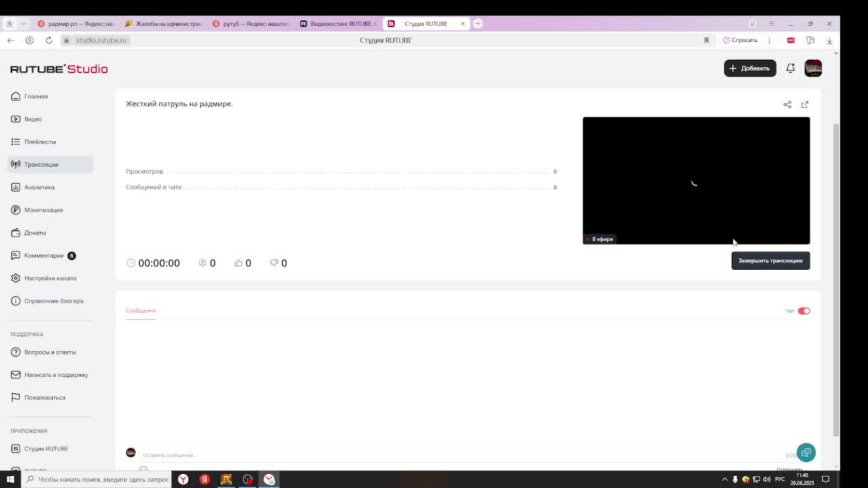Click the gear icon beside Настройки канала
Image resolution: width=868 pixels, height=488 pixels.
coord(16,278)
